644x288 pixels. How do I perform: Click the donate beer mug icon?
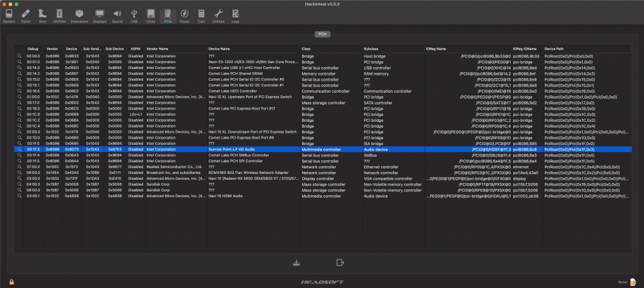632,282
